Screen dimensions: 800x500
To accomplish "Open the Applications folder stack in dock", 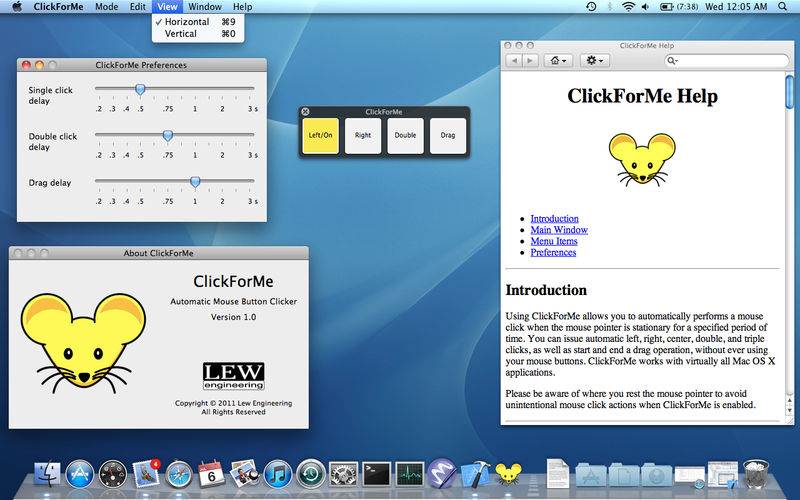I will click(x=591, y=475).
